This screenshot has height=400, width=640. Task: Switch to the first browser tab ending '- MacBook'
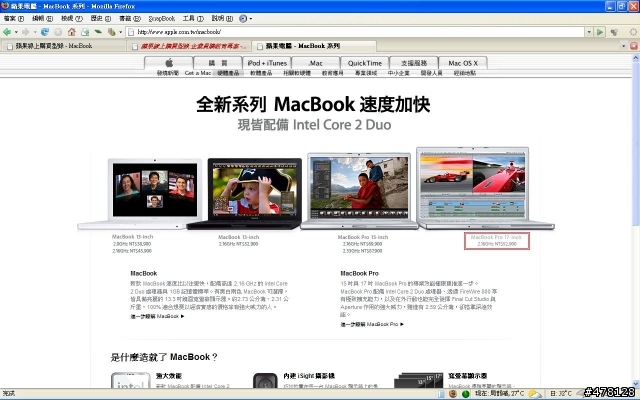point(63,46)
